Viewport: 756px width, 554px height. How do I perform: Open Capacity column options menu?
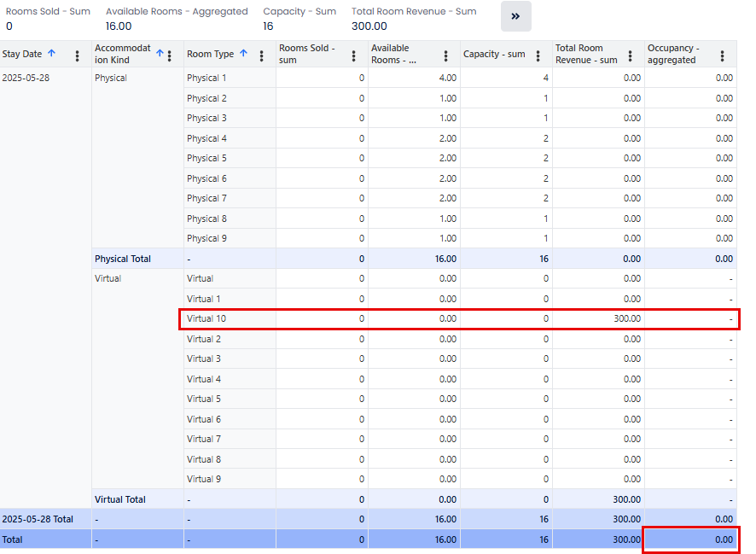(538, 55)
